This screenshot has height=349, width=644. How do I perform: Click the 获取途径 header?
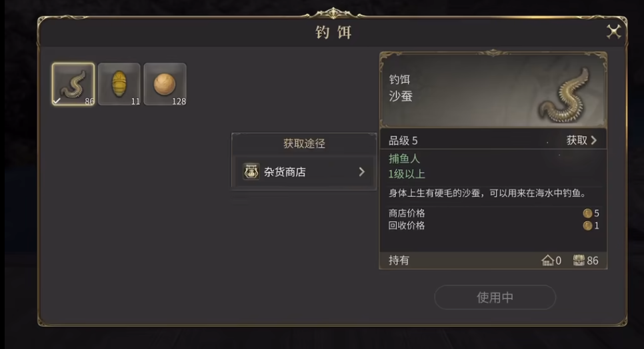[x=304, y=143]
